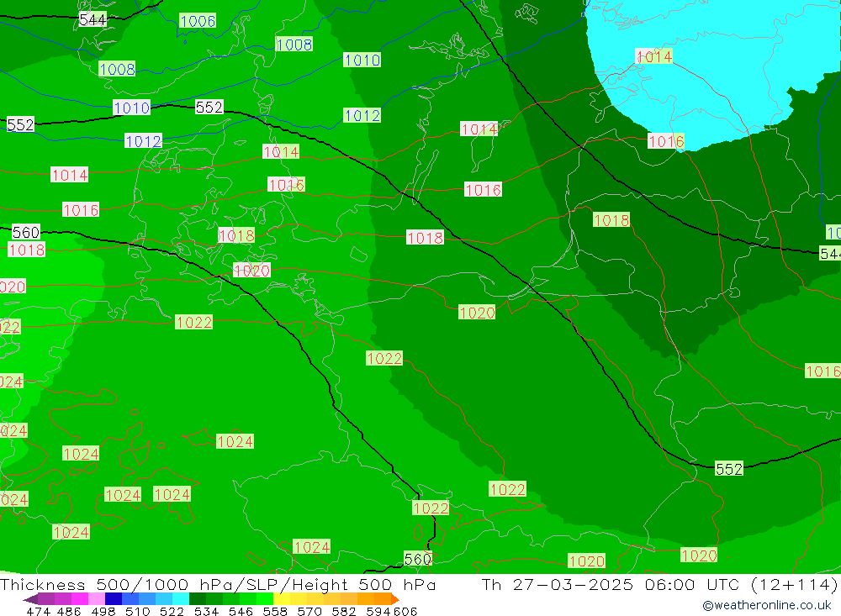Pick the yellow swatch in the color scale
This screenshot has height=616, width=841.
(x=282, y=599)
